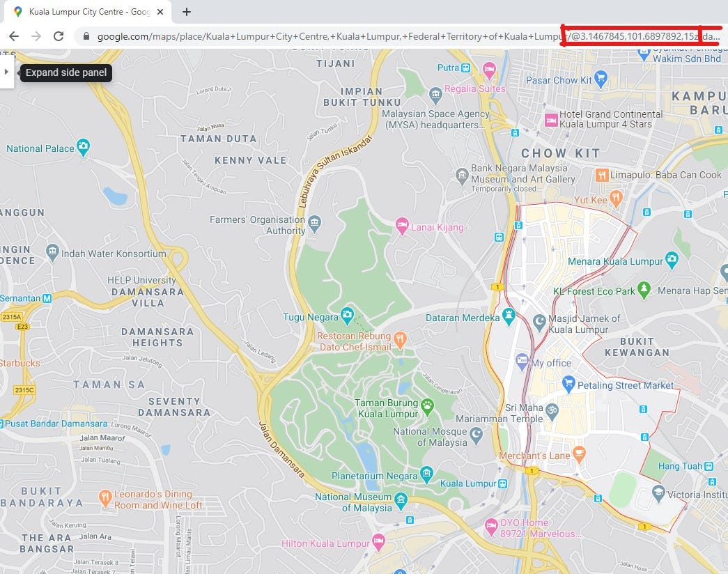Click the 2315A road shield
The height and width of the screenshot is (574, 728).
pos(12,317)
